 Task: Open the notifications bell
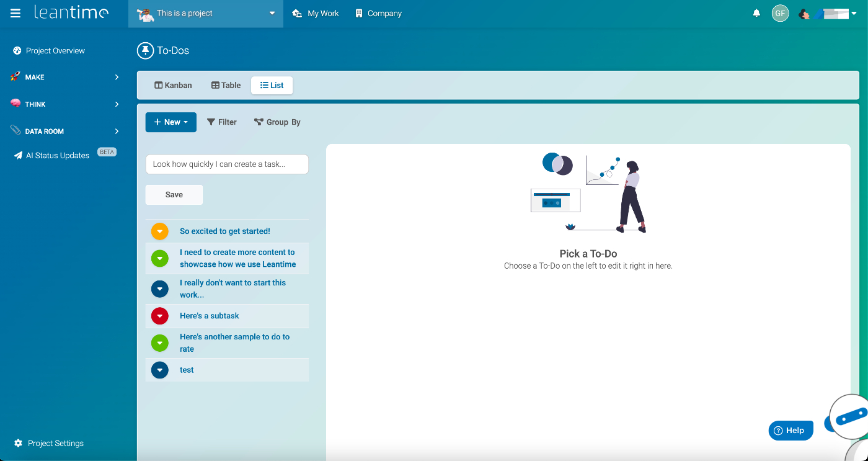756,13
